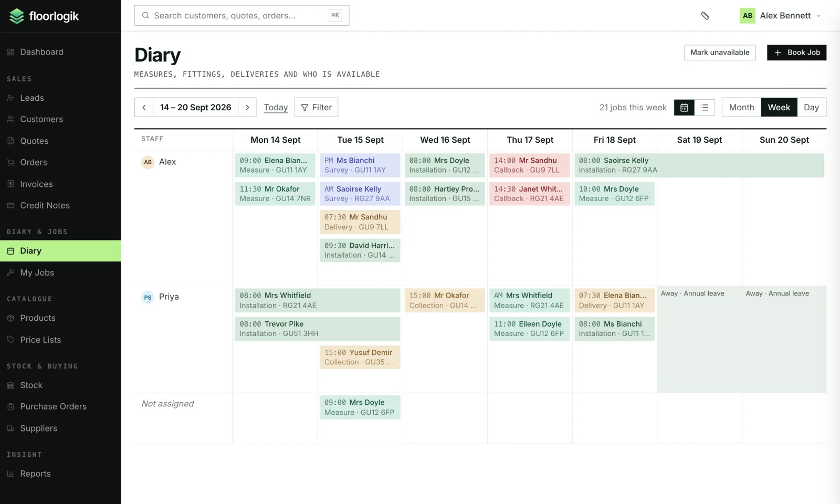Click the floorlogik logo icon
840x504 pixels.
(x=17, y=16)
